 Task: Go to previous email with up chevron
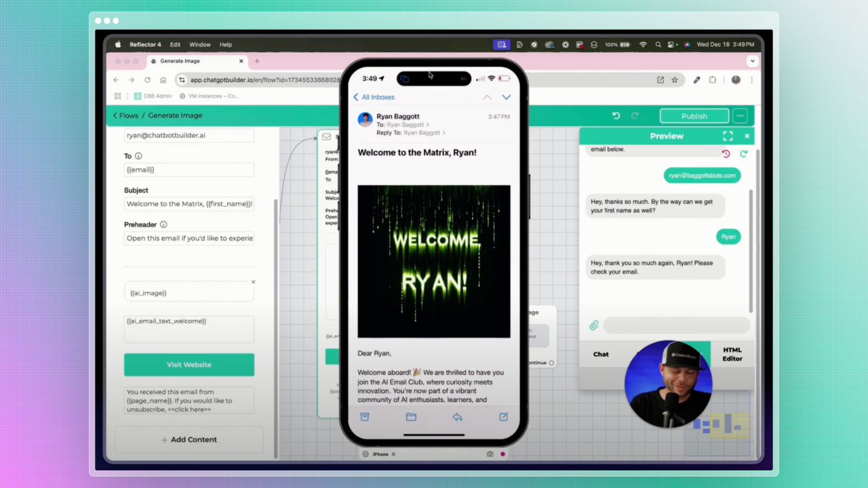[487, 97]
